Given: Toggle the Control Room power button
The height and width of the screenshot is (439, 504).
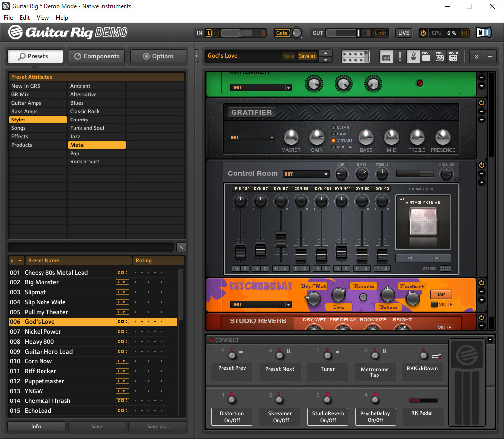Looking at the screenshot, I should pyautogui.click(x=481, y=165).
